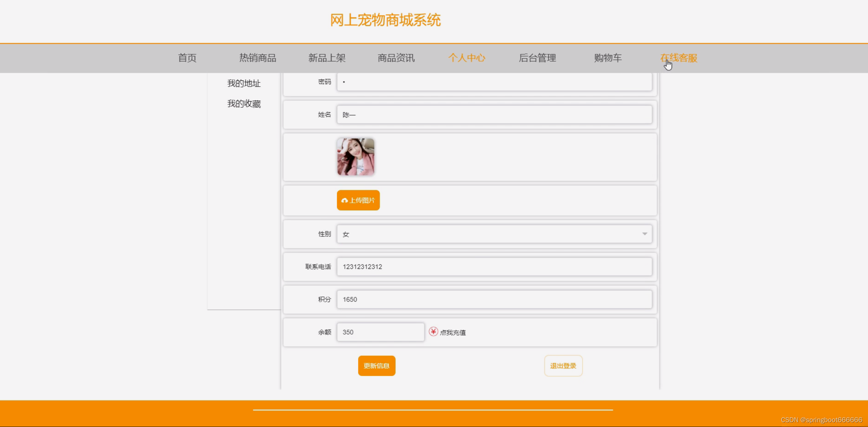
Task: Open 我的地址 in the sidebar
Action: pos(244,84)
